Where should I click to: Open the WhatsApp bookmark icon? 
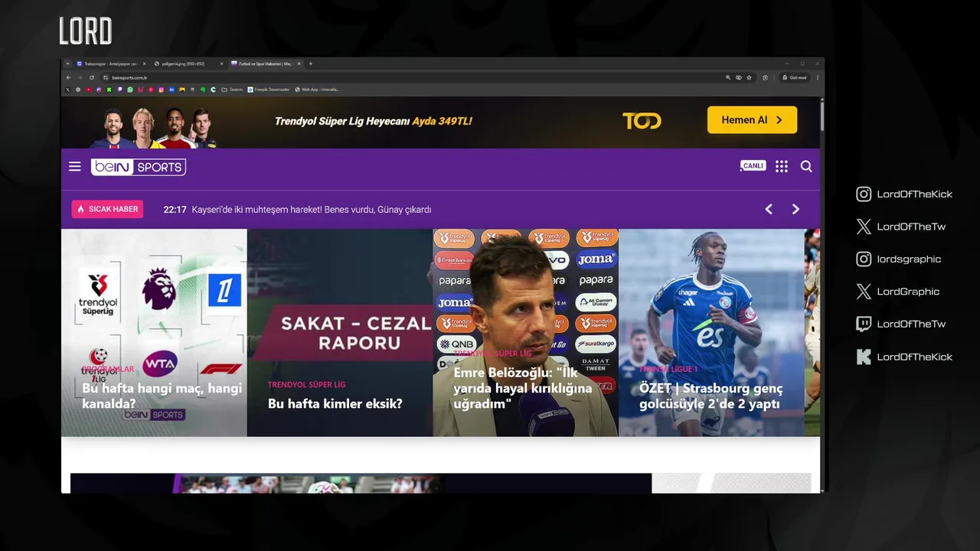[130, 90]
